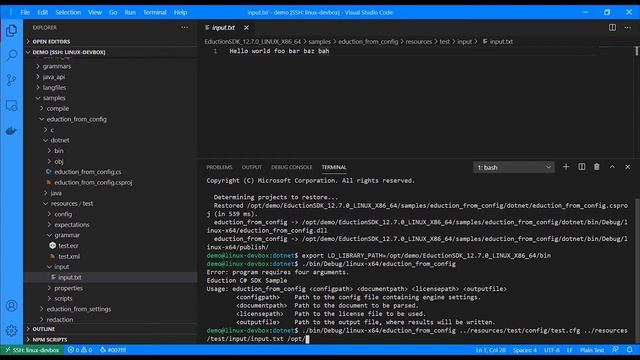Expand the langfiles folder
Image resolution: width=640 pixels, height=360 pixels.
point(54,87)
